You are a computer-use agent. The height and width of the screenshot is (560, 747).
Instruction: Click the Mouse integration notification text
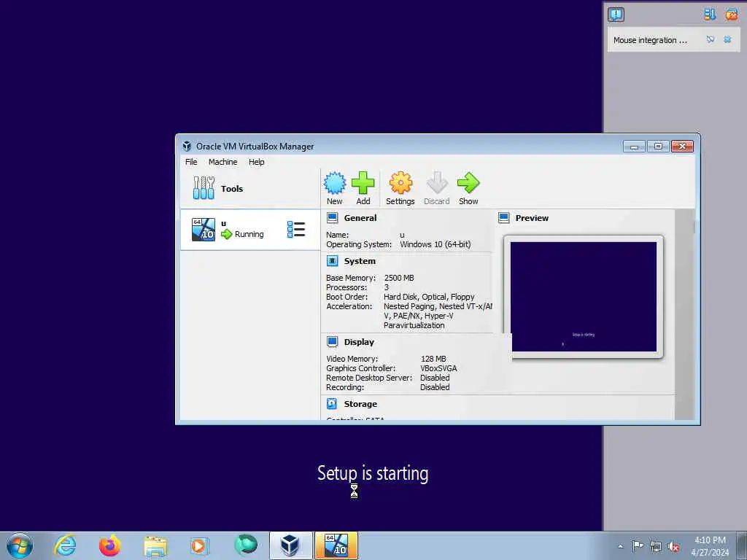(x=650, y=40)
